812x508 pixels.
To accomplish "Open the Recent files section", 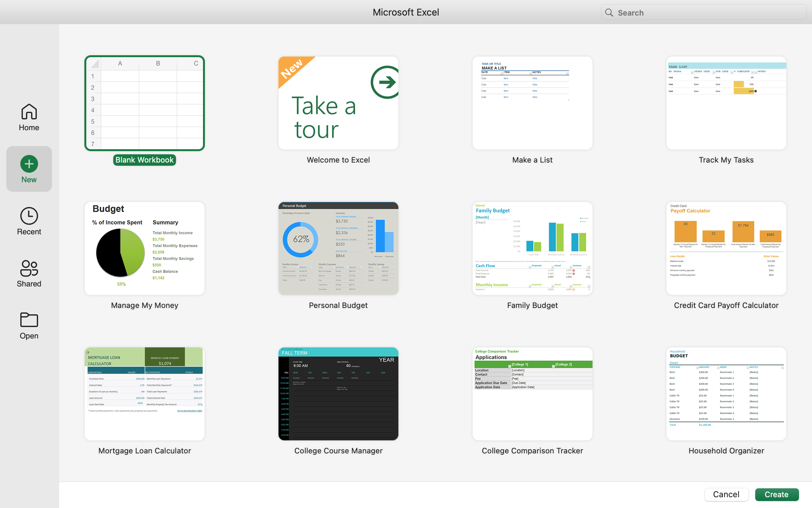I will (x=29, y=221).
